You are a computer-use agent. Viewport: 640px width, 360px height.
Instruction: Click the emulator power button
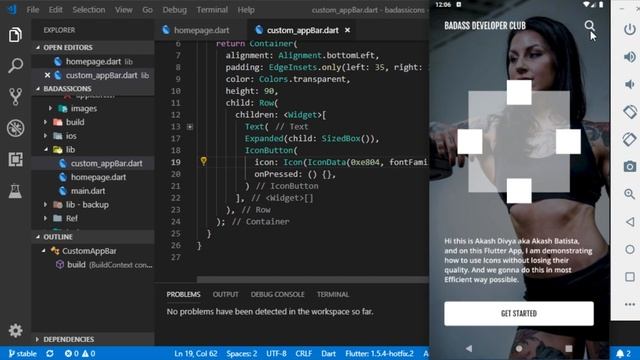click(x=629, y=29)
